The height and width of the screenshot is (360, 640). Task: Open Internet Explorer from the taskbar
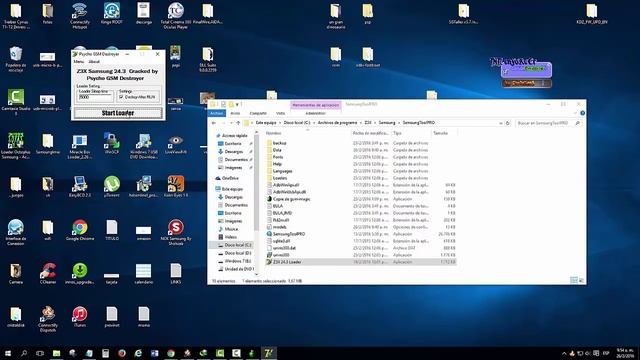[138, 353]
